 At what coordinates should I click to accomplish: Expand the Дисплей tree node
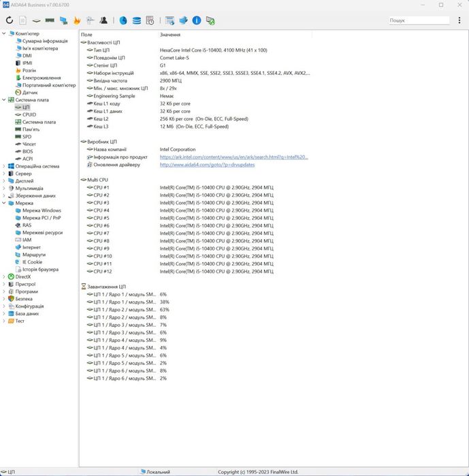(x=4, y=180)
